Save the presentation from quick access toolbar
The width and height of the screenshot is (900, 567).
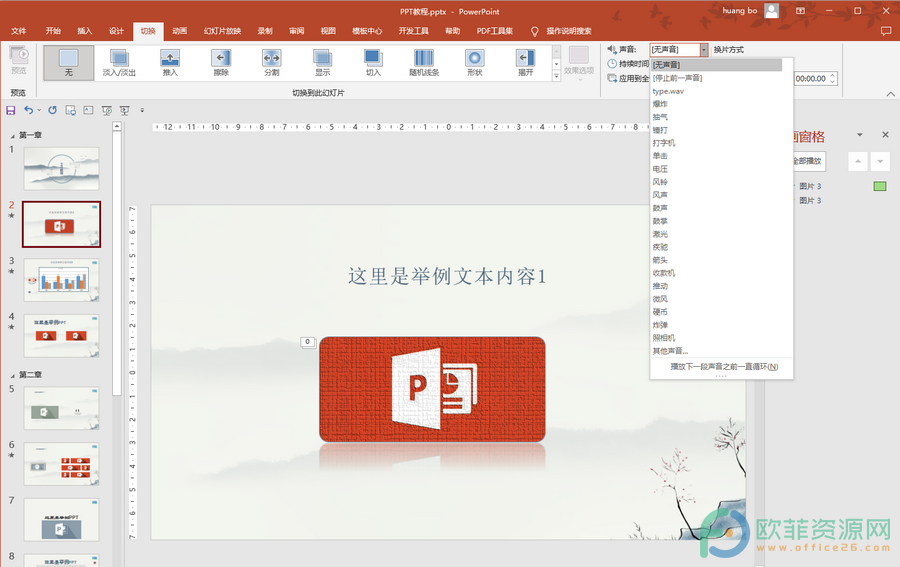click(x=10, y=110)
